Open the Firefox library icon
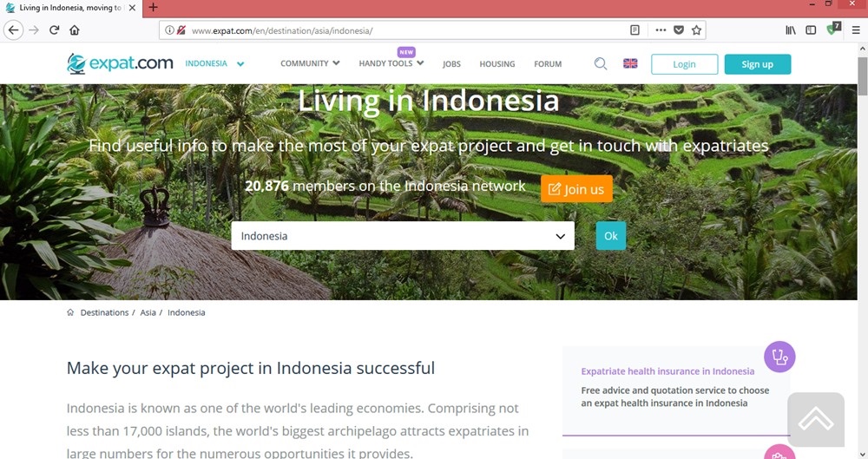The width and height of the screenshot is (868, 459). (791, 30)
